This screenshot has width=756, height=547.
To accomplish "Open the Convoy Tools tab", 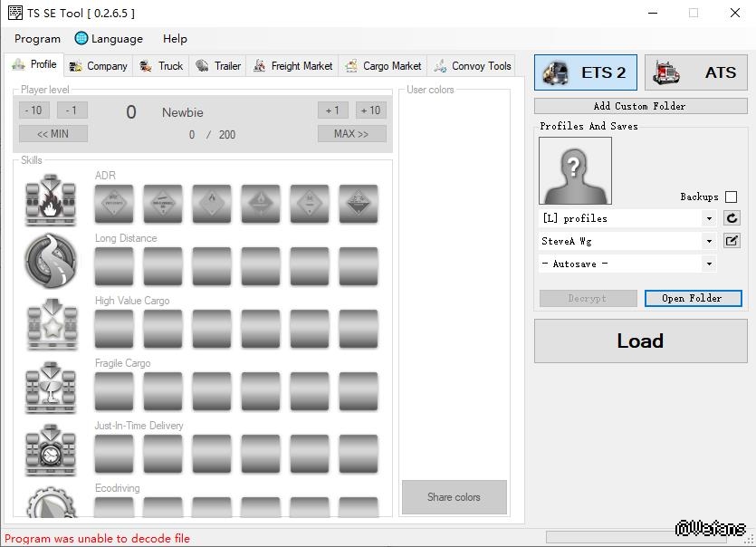I will tap(472, 66).
